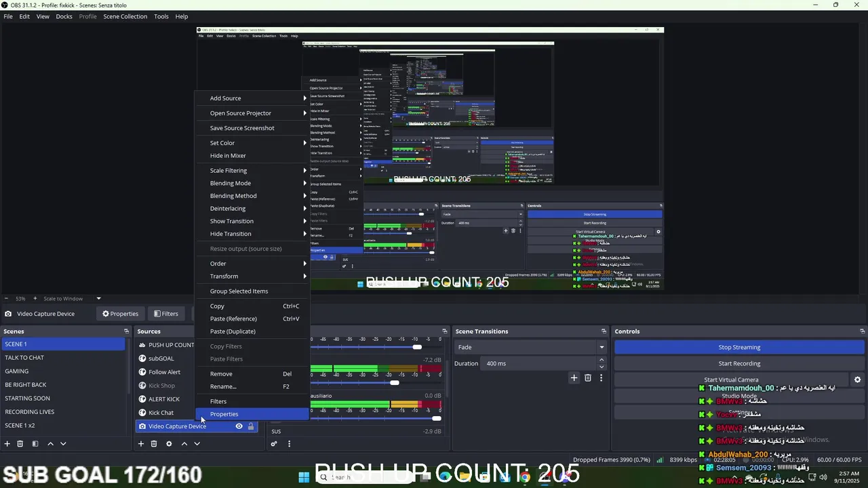
Task: Open the Docks menu
Action: (64, 16)
